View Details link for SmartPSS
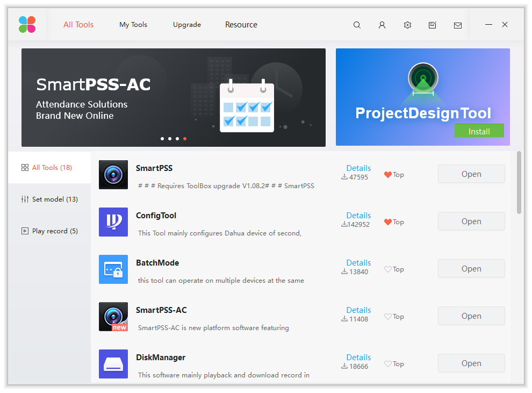532x393 pixels. pos(358,168)
